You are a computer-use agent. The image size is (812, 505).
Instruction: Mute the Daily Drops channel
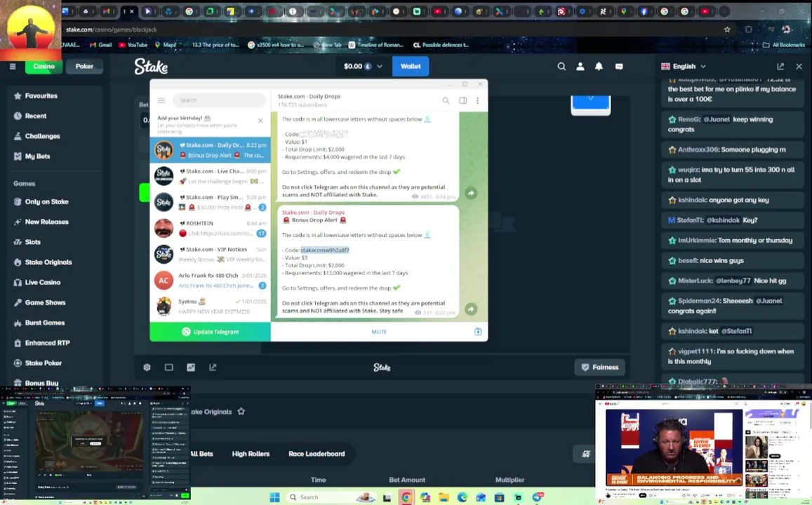[x=379, y=332]
